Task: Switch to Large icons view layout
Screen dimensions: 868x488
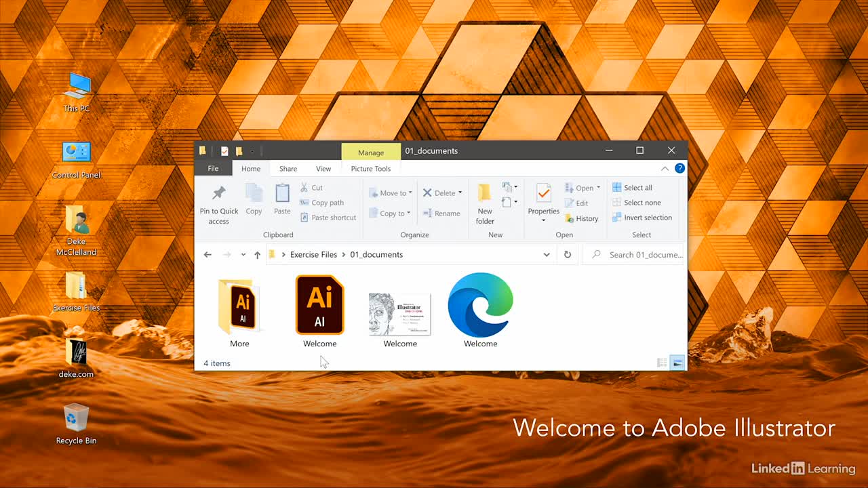Action: tap(677, 363)
